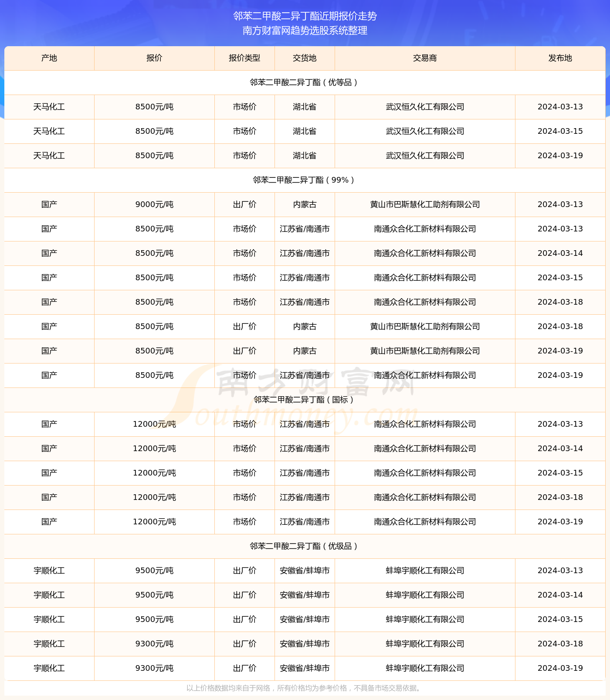
Task: Click 8500元/吨 in 黄山 row dated 2024-03-18
Action: 154,326
